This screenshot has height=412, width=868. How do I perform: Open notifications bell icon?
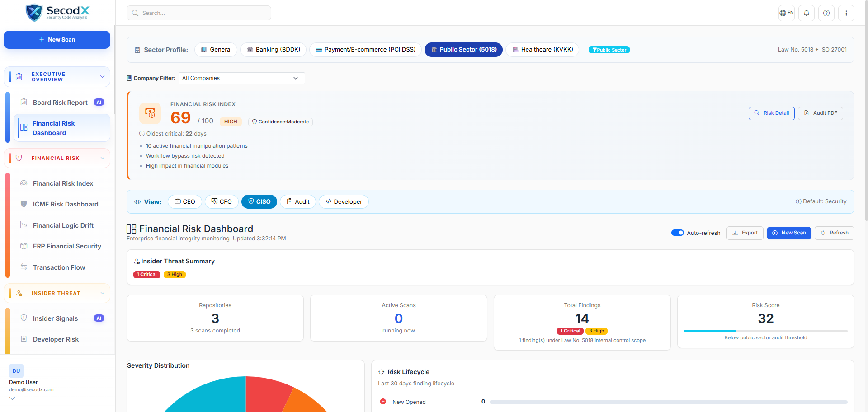pyautogui.click(x=807, y=13)
